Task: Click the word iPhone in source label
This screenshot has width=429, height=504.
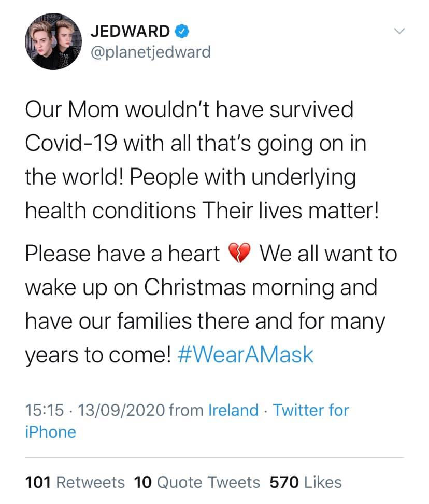Action: 51,432
